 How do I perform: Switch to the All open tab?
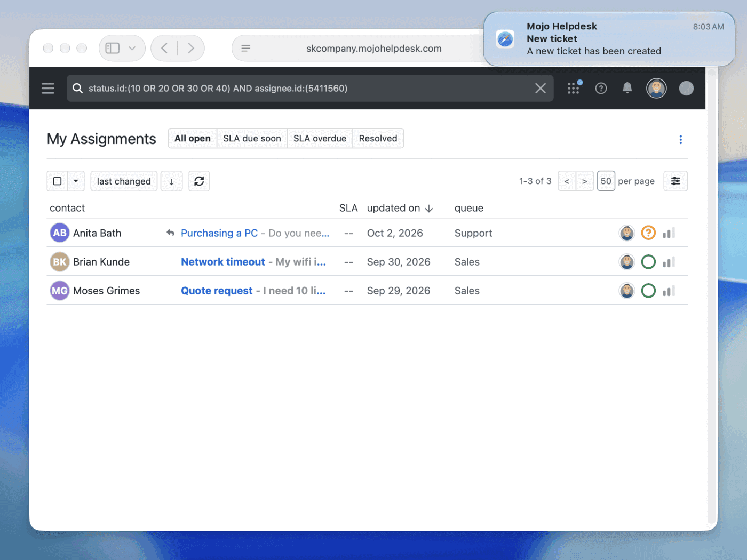pyautogui.click(x=193, y=138)
